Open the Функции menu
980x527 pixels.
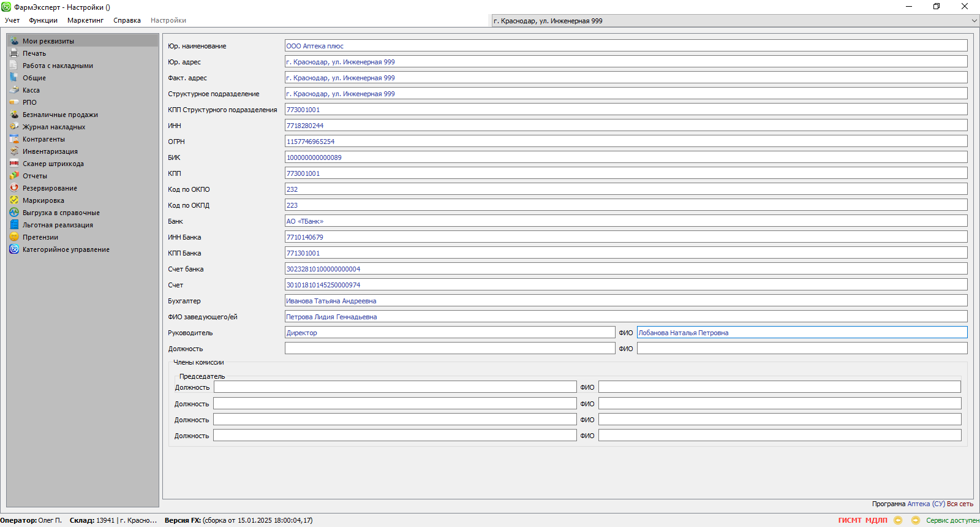tap(43, 20)
